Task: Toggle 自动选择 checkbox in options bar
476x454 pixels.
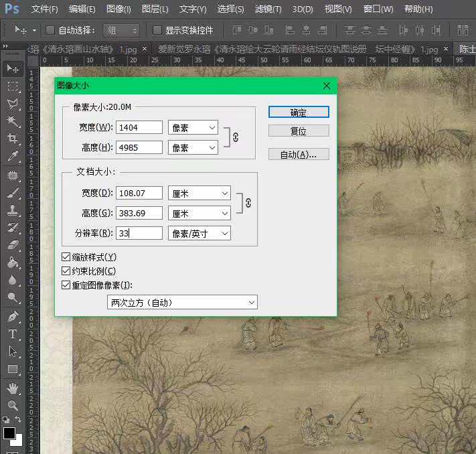Action: [x=50, y=30]
